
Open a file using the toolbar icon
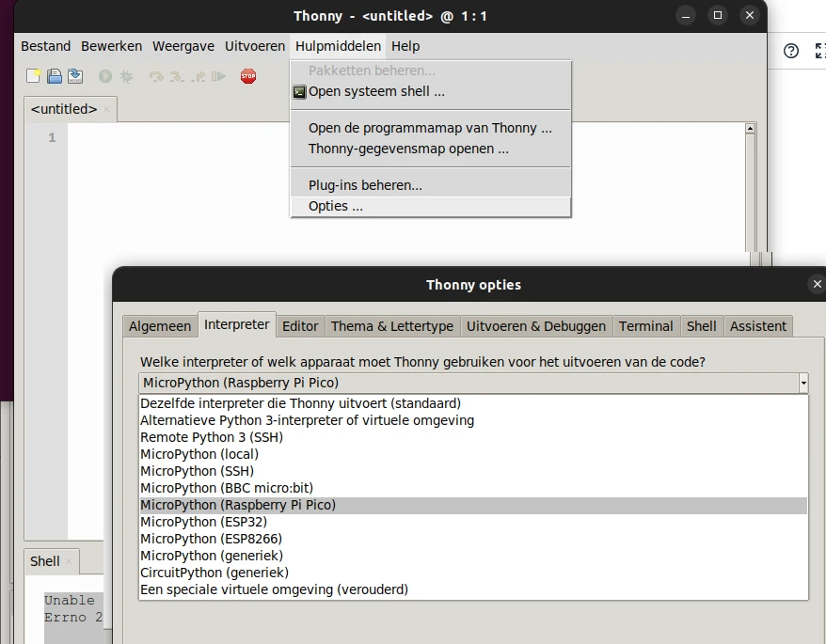[55, 76]
